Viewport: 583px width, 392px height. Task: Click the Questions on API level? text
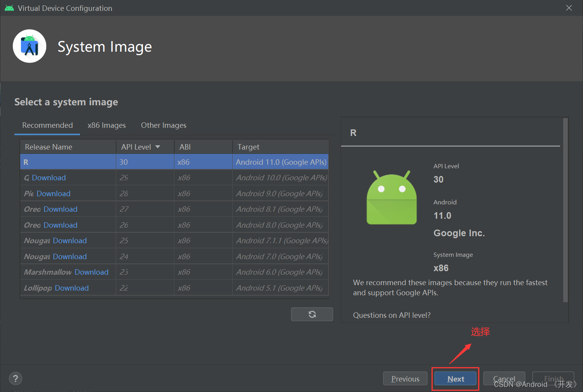pos(392,315)
